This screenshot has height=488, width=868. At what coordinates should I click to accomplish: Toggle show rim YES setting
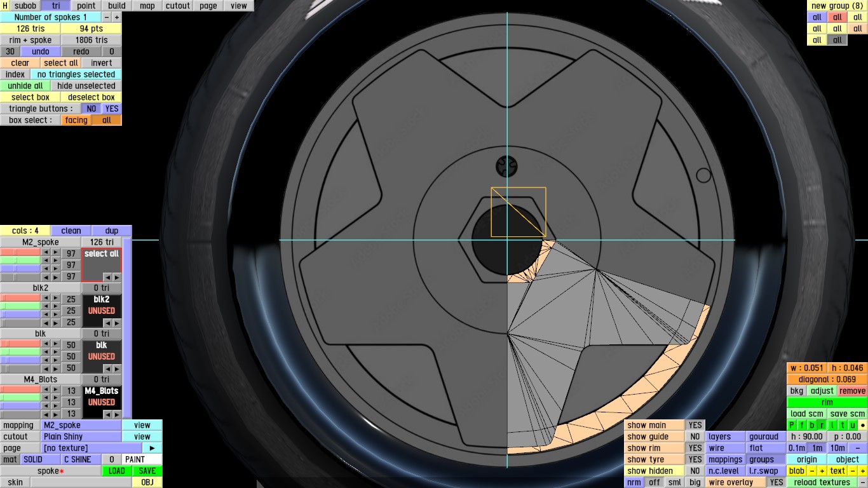click(695, 448)
